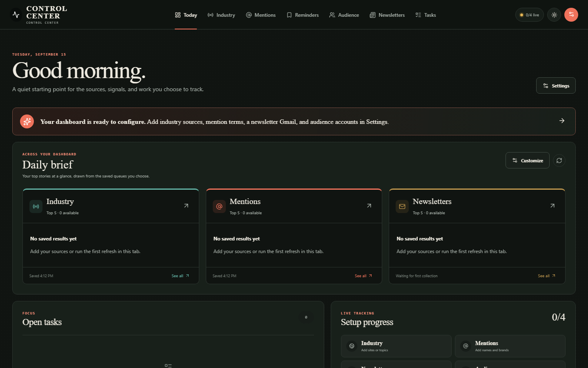
Task: Open Mentions card with the arrow icon
Action: point(369,206)
